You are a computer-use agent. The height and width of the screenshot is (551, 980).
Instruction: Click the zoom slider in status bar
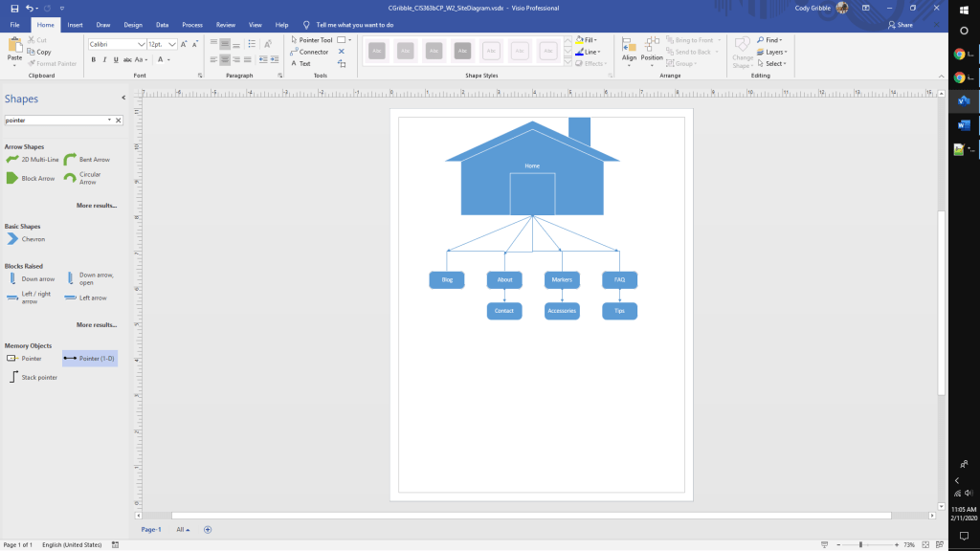[x=860, y=544]
